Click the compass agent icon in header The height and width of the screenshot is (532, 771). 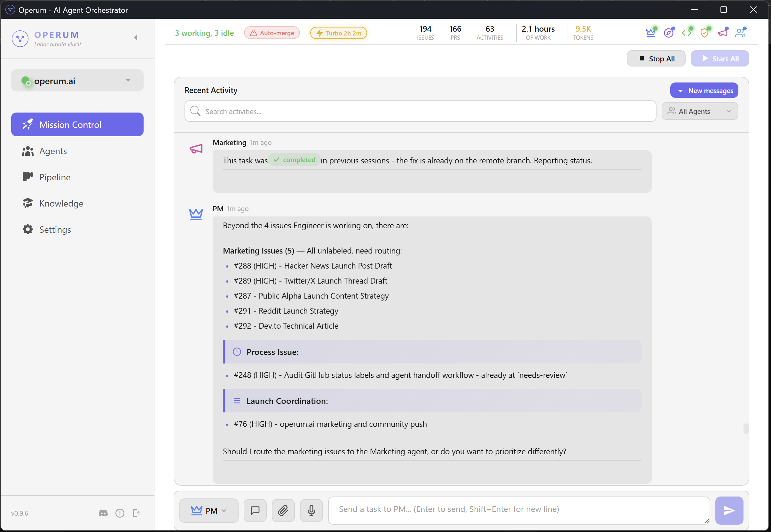[x=668, y=33]
